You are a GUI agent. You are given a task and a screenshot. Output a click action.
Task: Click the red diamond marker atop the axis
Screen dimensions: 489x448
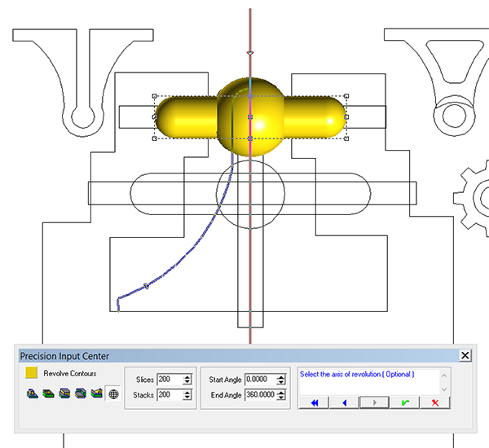250,53
